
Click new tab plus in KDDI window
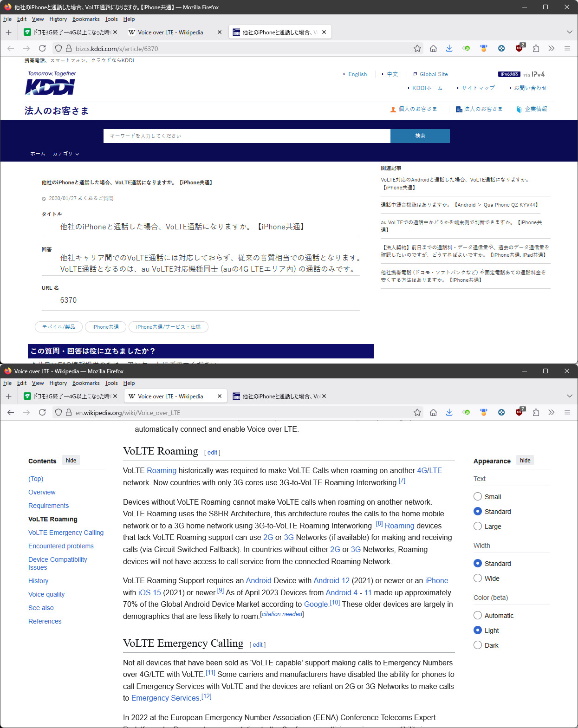click(8, 32)
